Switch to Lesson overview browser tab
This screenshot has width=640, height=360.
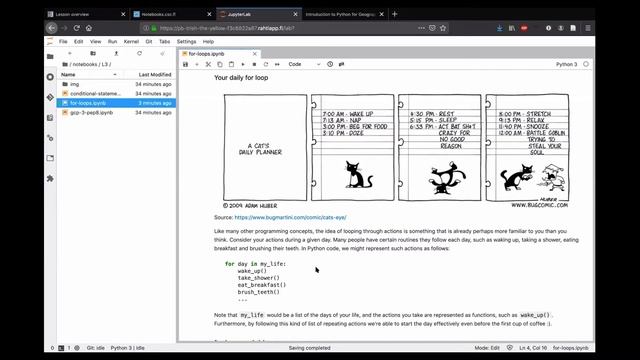(x=86, y=14)
